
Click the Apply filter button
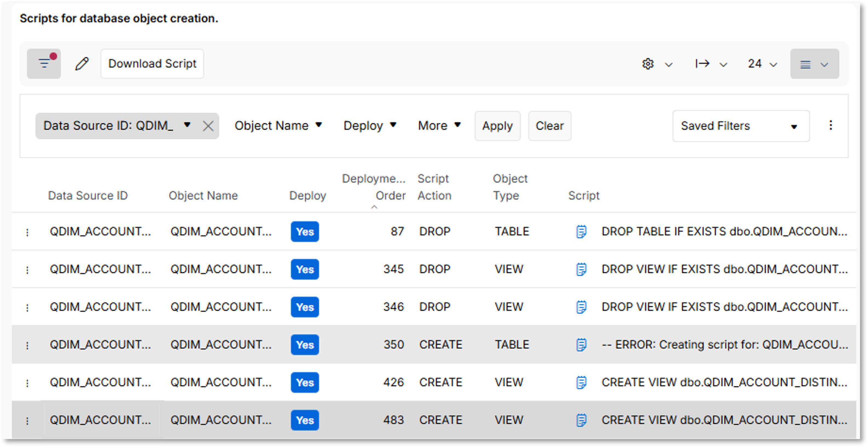coord(497,126)
